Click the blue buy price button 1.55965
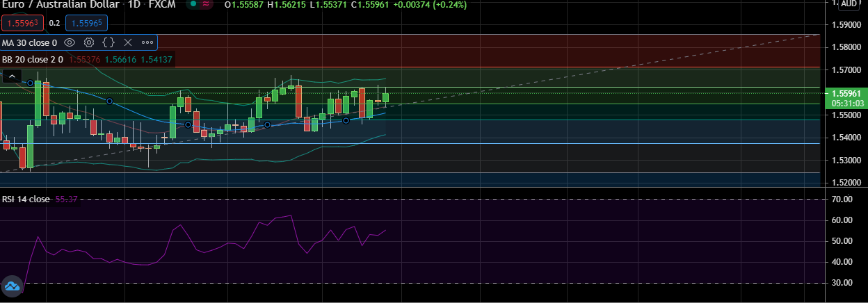Viewport: 868px width, 303px height. pyautogui.click(x=86, y=23)
